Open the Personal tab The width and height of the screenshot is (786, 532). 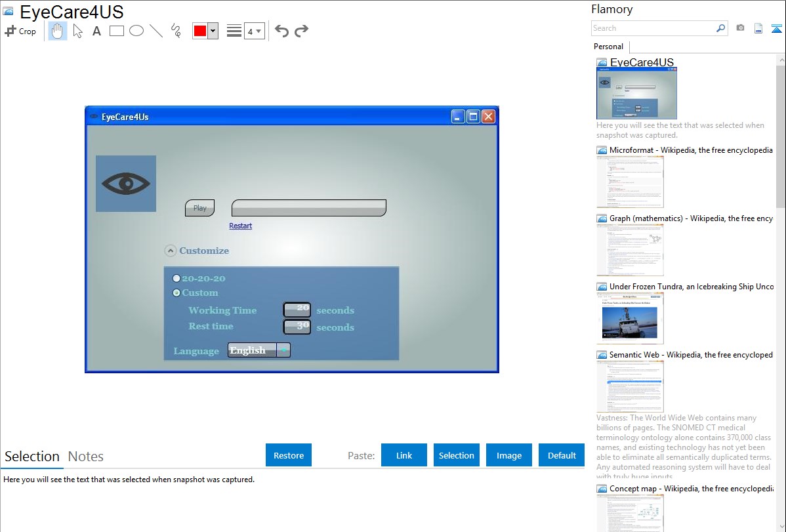tap(608, 47)
